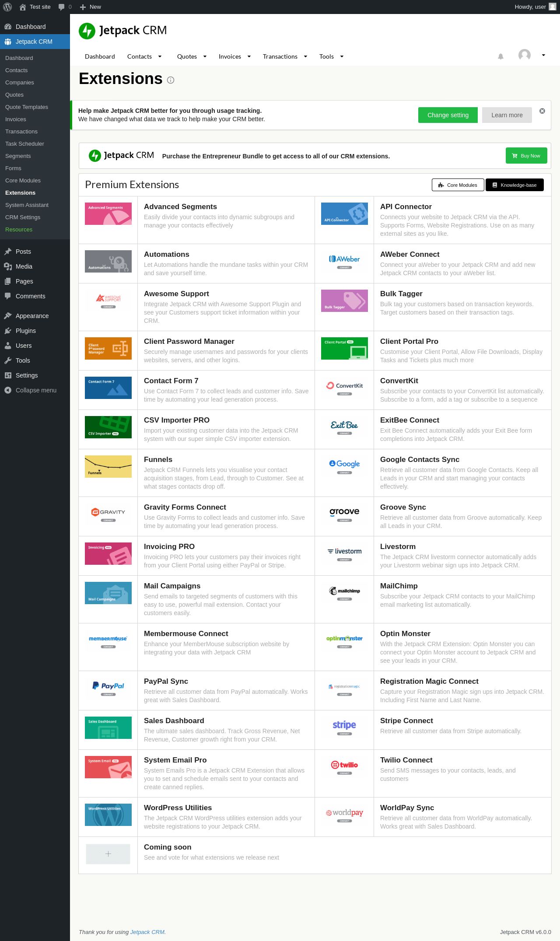Dismiss the usage tracking notice
Image resolution: width=560 pixels, height=941 pixels.
pos(542,111)
